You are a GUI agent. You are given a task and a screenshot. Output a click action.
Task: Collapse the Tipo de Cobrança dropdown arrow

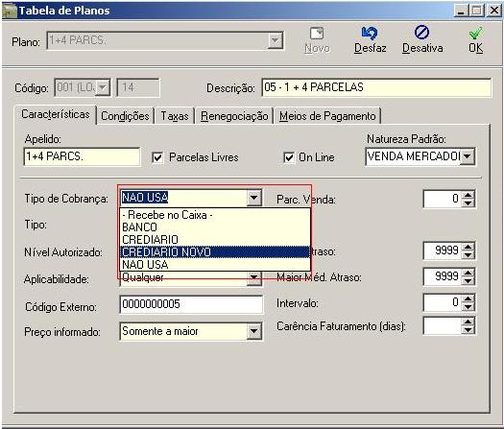click(x=254, y=198)
